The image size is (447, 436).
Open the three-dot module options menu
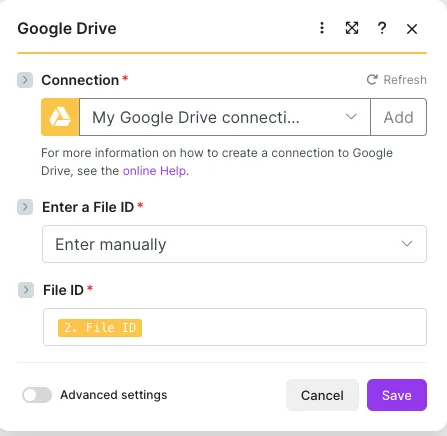pyautogui.click(x=322, y=28)
